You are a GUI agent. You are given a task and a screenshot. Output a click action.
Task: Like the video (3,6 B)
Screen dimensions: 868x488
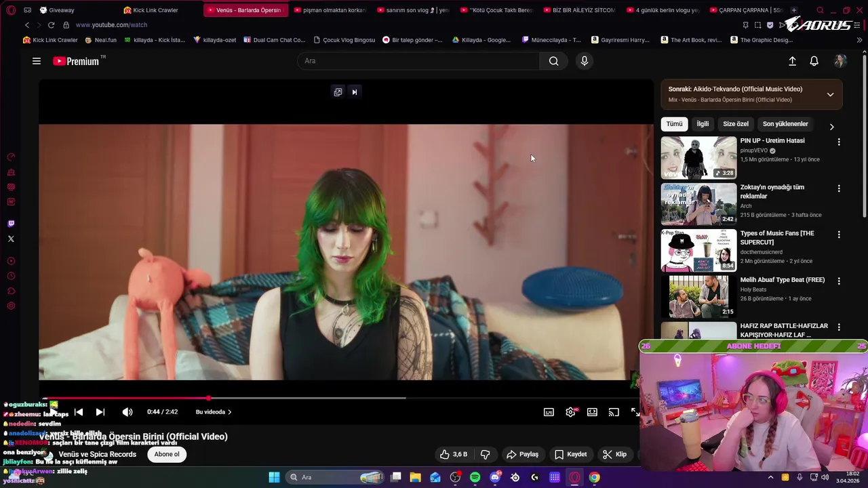pos(454,454)
